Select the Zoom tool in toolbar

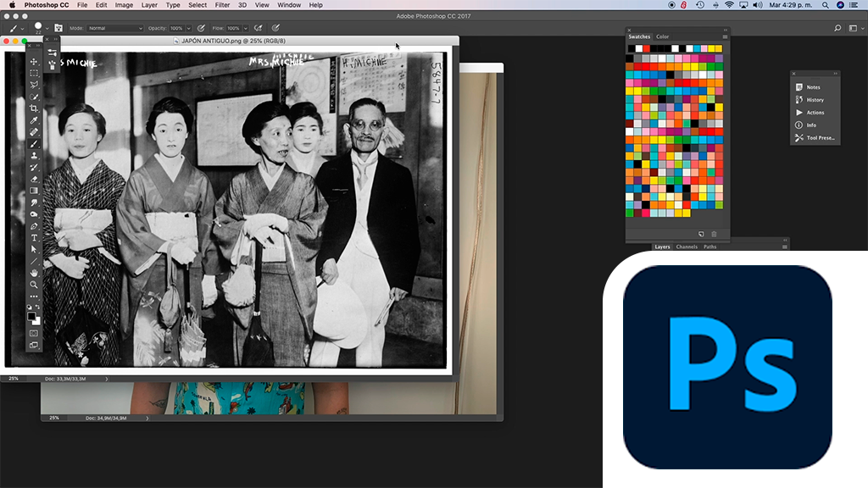[x=34, y=285]
